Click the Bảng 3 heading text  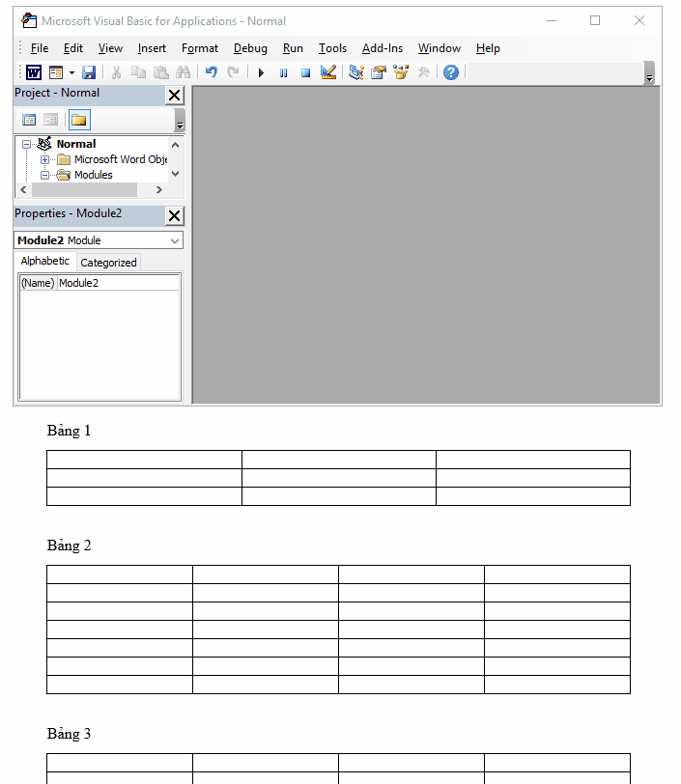69,734
